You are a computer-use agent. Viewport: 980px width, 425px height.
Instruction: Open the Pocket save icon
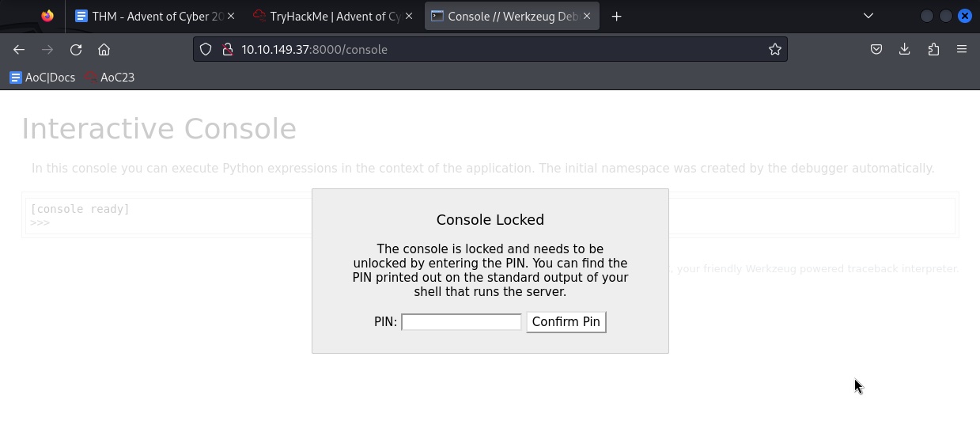876,49
